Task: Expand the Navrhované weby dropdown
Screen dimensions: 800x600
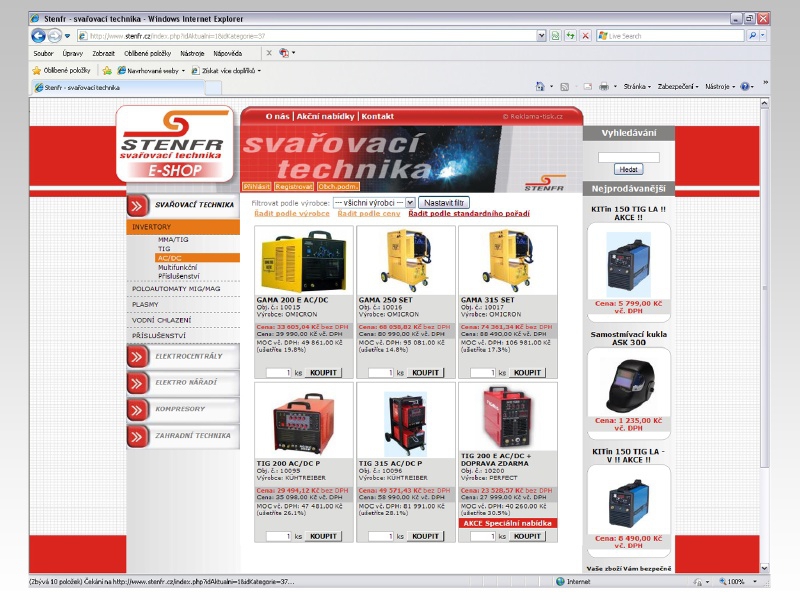Action: click(x=183, y=71)
